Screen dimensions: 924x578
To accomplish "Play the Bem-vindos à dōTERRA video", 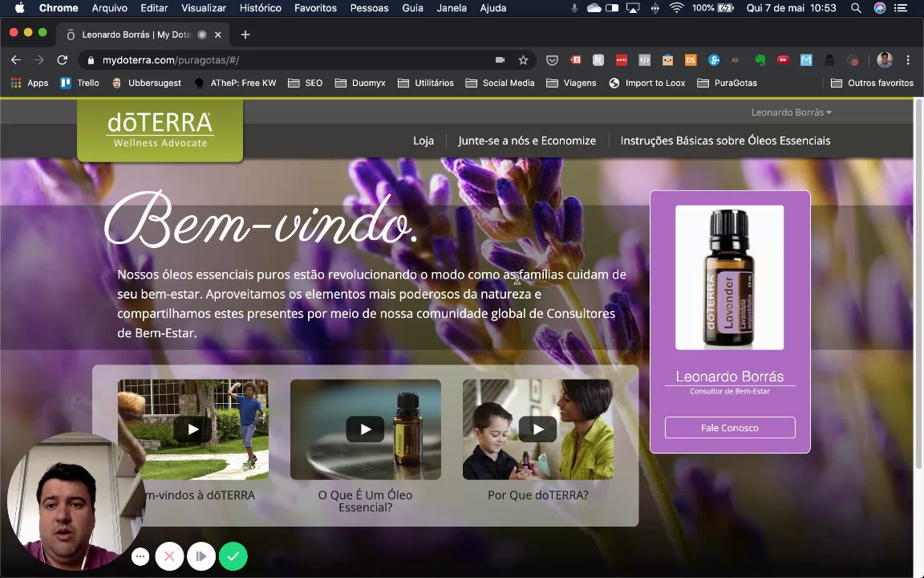I will 193,429.
